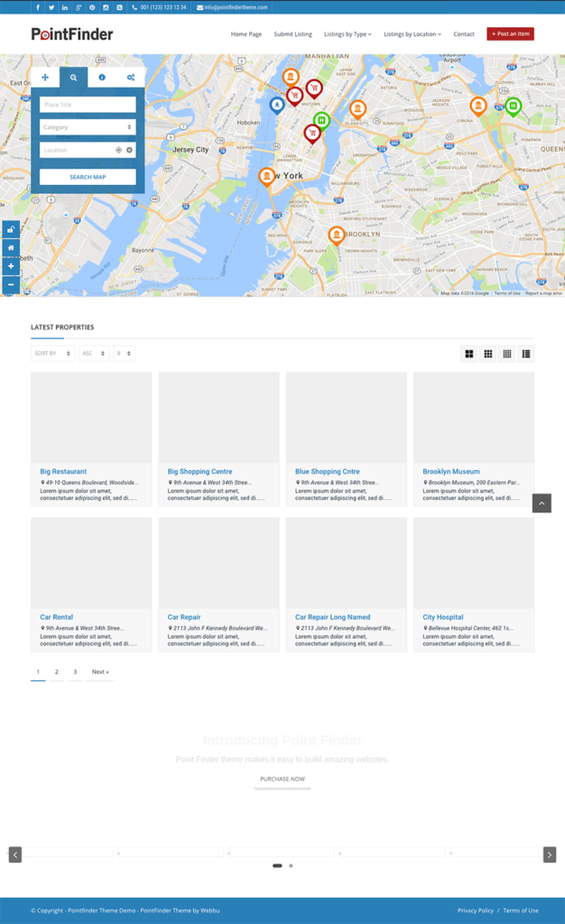
Task: Zoom in with the map plus icon
Action: [11, 266]
